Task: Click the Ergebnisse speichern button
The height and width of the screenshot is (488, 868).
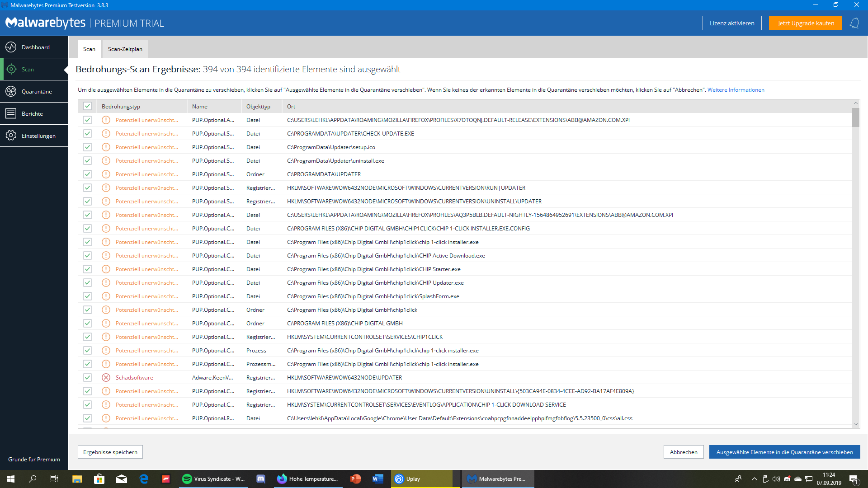Action: pyautogui.click(x=110, y=452)
